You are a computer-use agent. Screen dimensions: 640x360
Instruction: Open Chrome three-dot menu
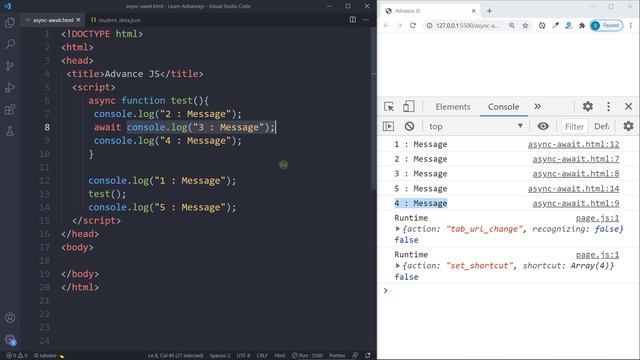pos(631,25)
